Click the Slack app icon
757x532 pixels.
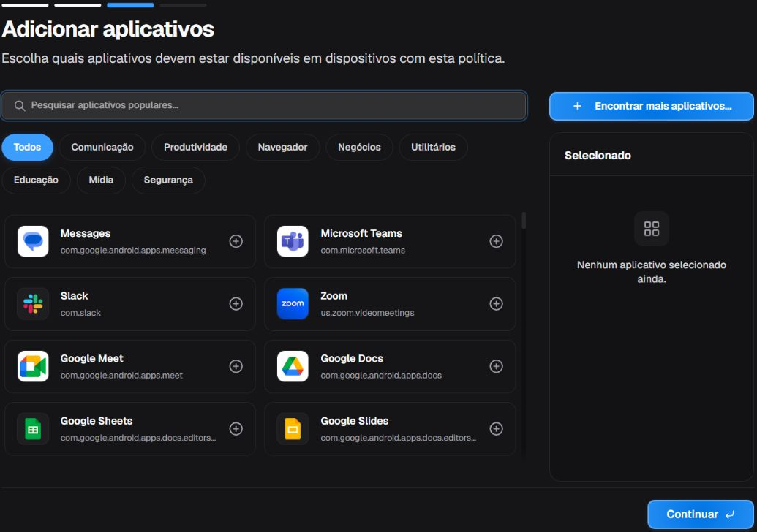[x=33, y=304]
